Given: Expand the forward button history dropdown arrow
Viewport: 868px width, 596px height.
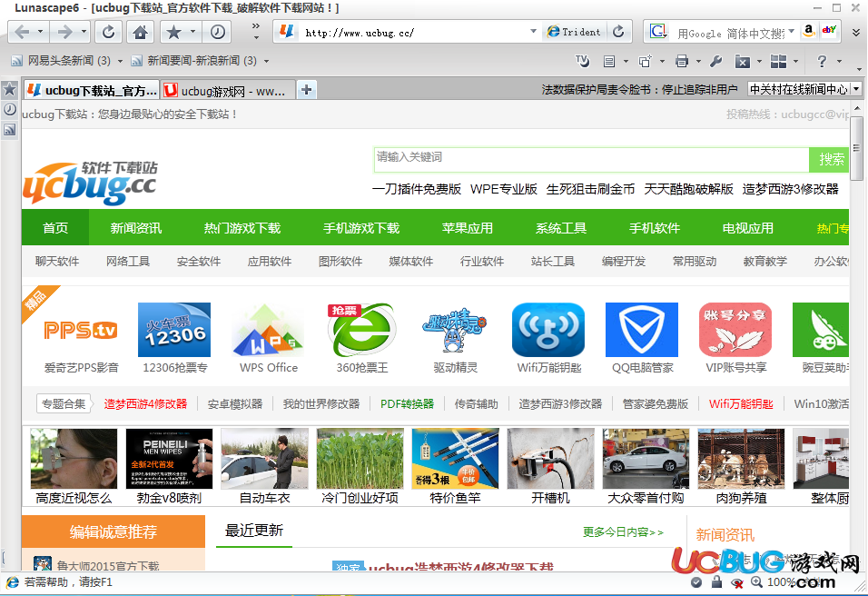Looking at the screenshot, I should pyautogui.click(x=84, y=32).
